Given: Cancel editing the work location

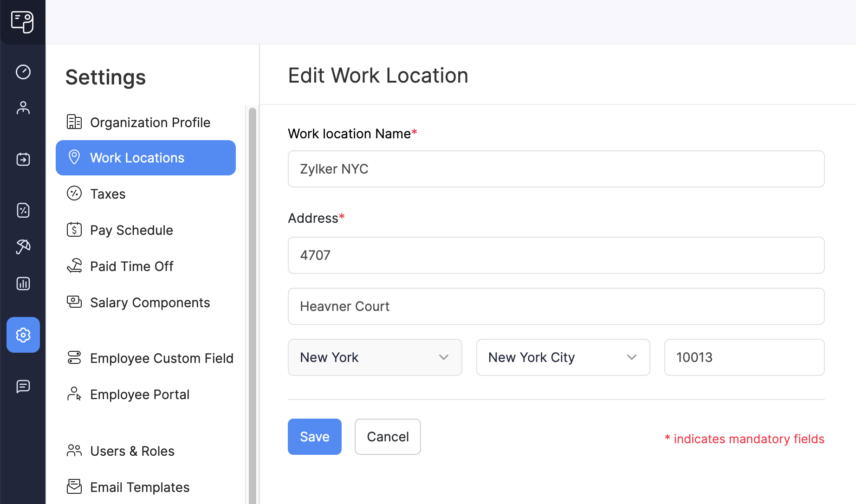Looking at the screenshot, I should pyautogui.click(x=388, y=436).
